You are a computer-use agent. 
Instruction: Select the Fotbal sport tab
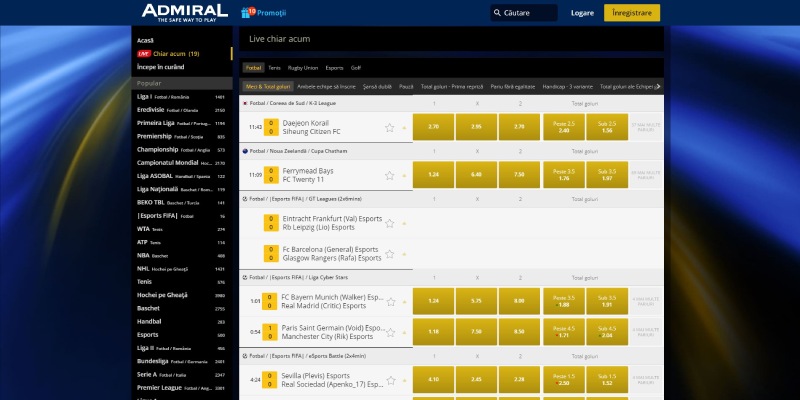253,68
